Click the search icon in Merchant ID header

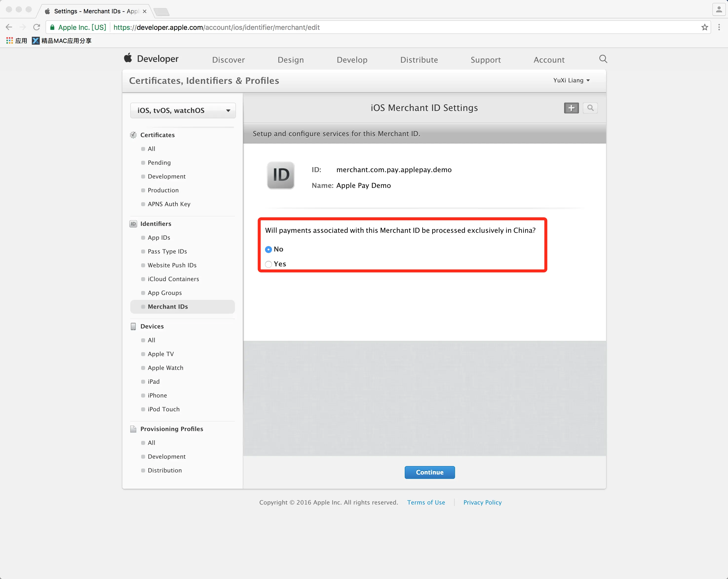click(x=590, y=108)
